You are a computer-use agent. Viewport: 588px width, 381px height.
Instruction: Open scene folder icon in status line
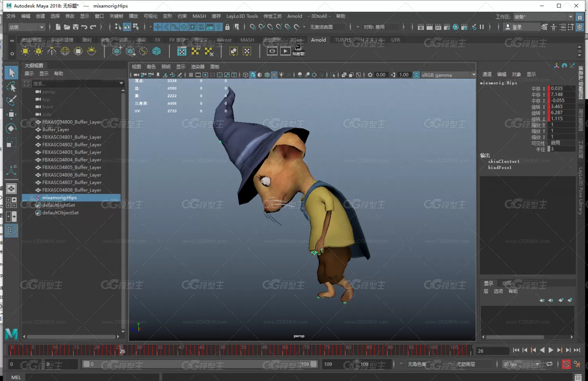[67, 27]
